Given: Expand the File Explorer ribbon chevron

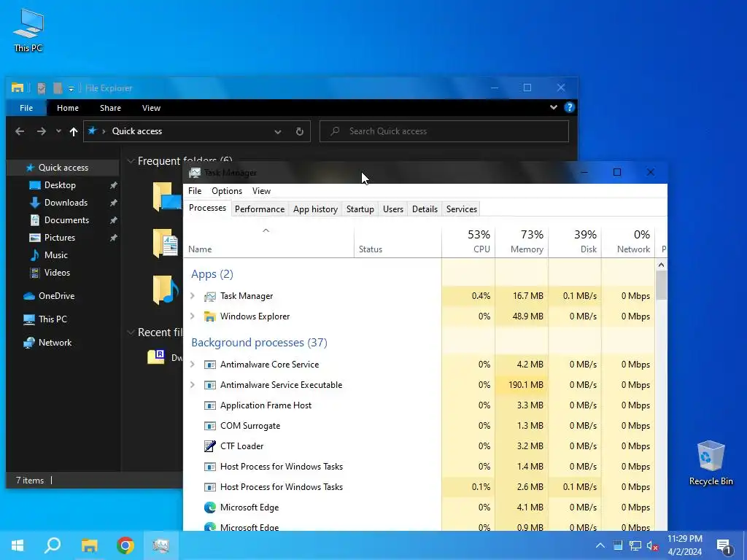Looking at the screenshot, I should [554, 107].
